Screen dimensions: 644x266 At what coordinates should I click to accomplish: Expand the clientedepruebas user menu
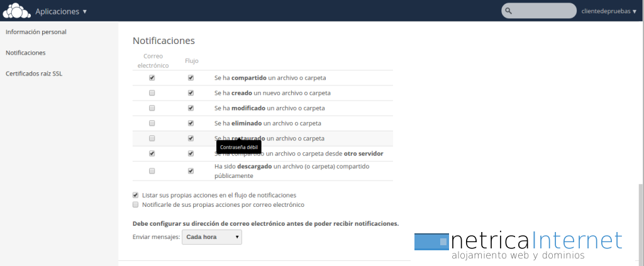click(609, 11)
